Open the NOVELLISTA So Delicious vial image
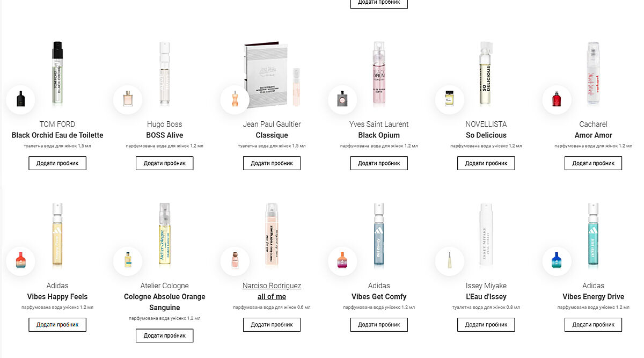The image size is (644, 358). coord(486,74)
